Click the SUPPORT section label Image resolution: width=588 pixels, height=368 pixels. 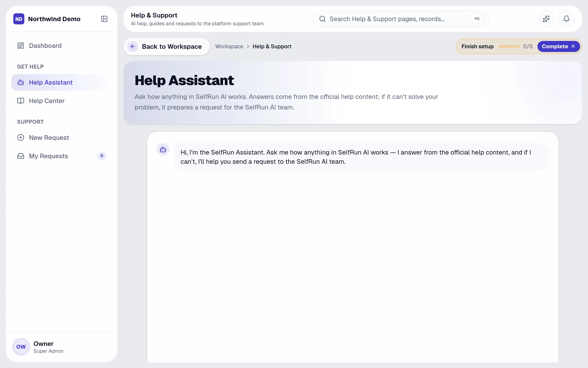point(30,122)
